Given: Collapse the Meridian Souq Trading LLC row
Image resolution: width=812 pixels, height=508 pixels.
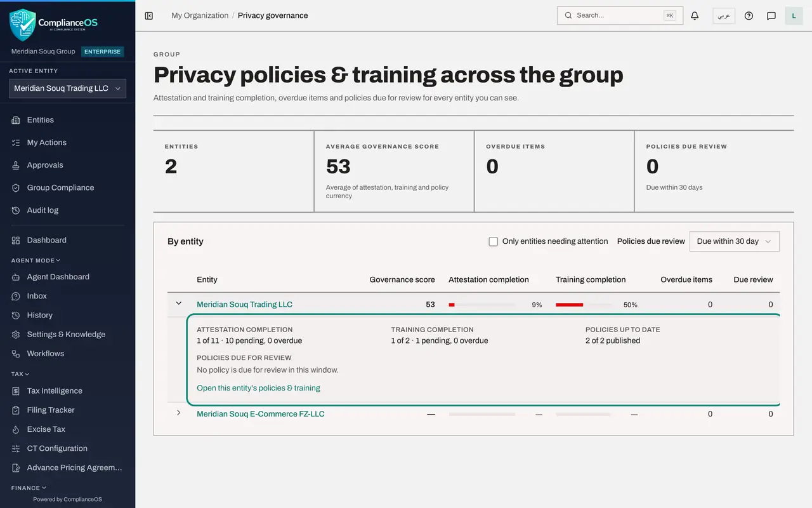Looking at the screenshot, I should pyautogui.click(x=178, y=304).
